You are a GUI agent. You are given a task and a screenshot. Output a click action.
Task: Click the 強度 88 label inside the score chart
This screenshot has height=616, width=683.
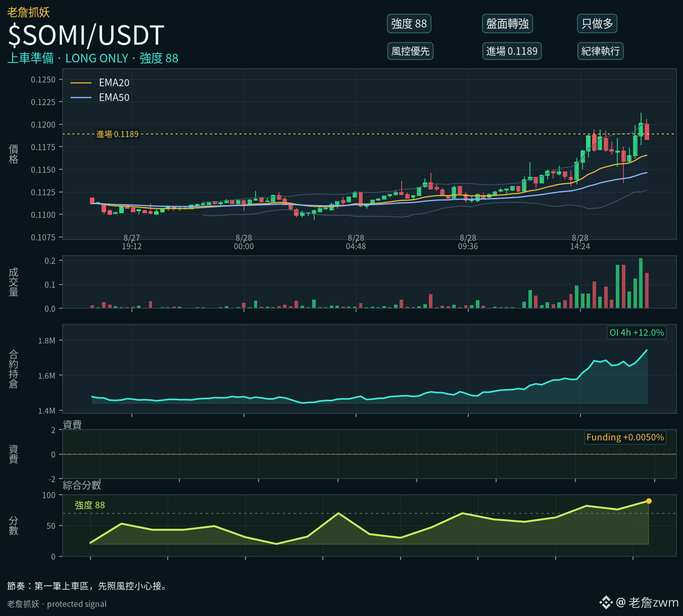(90, 505)
